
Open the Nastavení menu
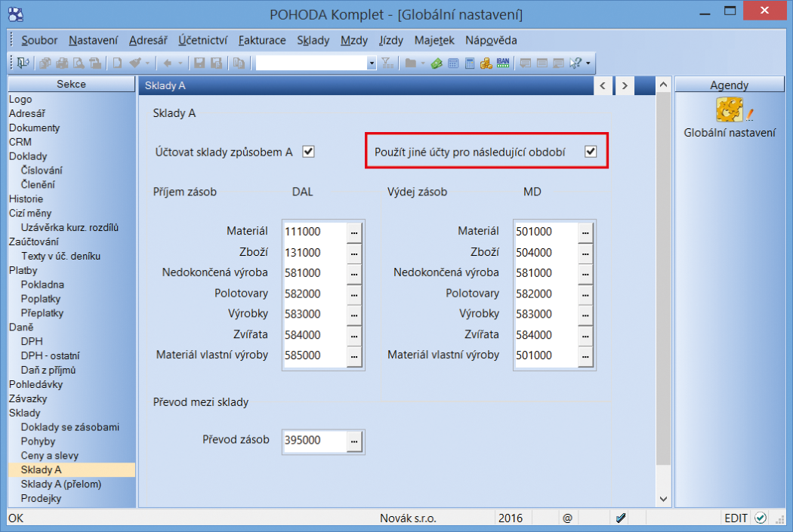[93, 41]
